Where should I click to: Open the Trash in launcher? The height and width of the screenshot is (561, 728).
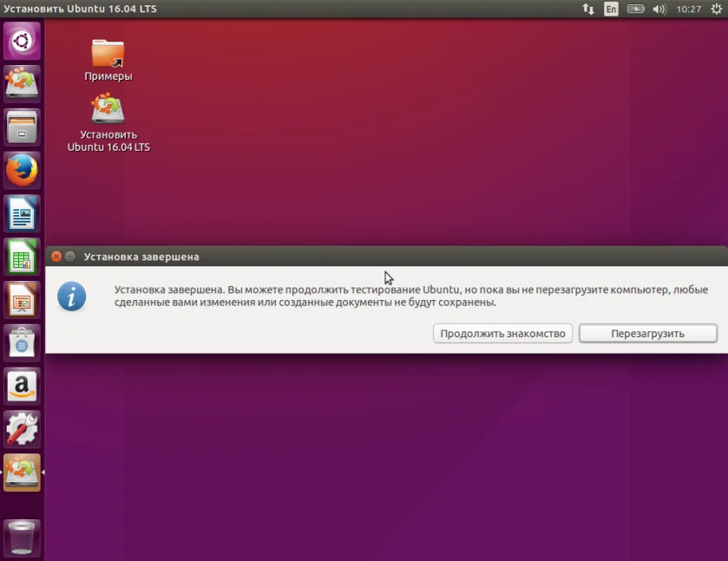(x=22, y=538)
